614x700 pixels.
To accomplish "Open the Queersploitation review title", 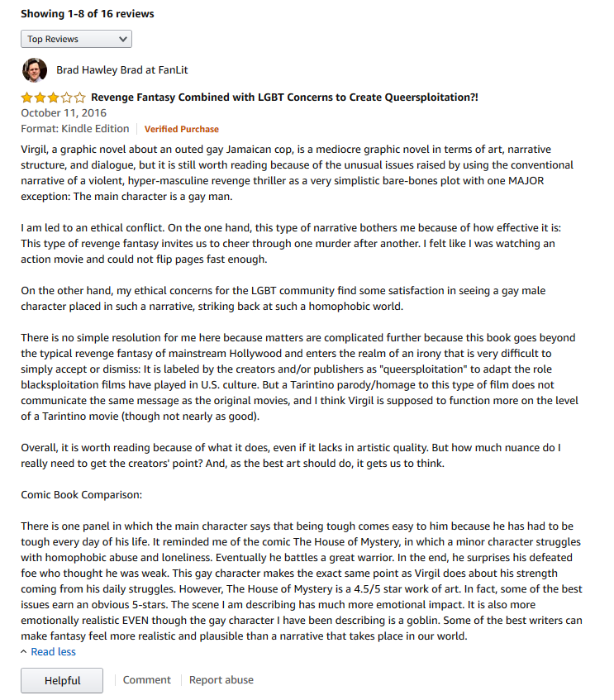I will click(x=284, y=98).
